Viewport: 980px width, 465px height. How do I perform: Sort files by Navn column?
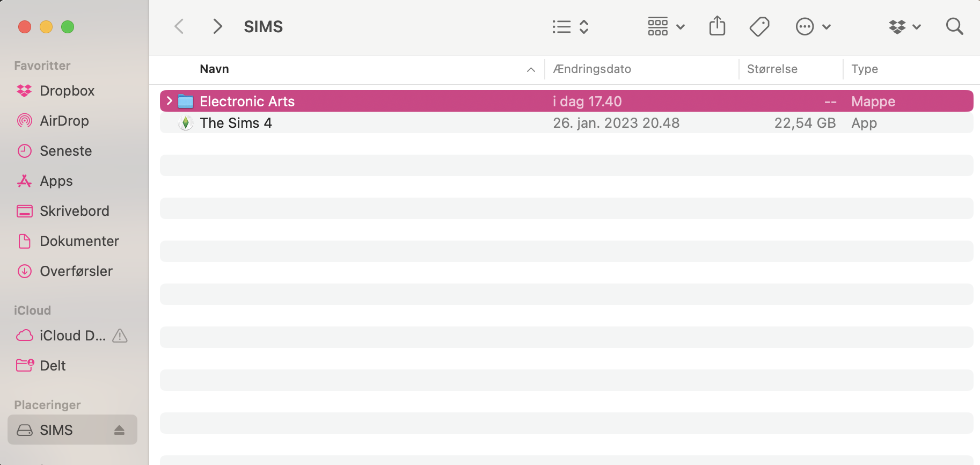tap(214, 69)
